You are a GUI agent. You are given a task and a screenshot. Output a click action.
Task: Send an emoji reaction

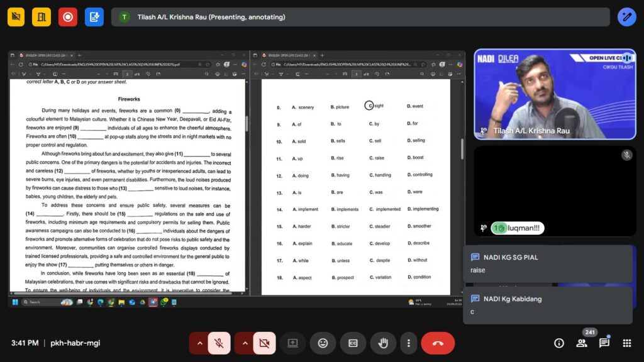coord(323,343)
